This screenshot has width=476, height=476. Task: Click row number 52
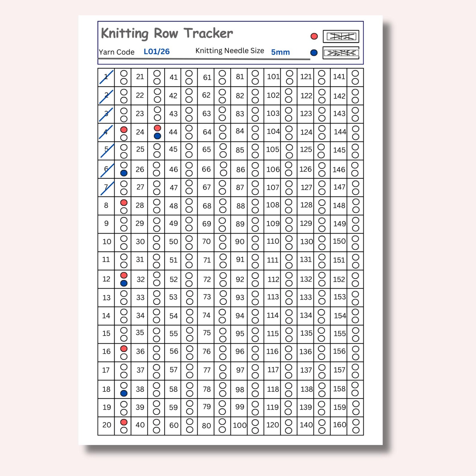coord(174,279)
